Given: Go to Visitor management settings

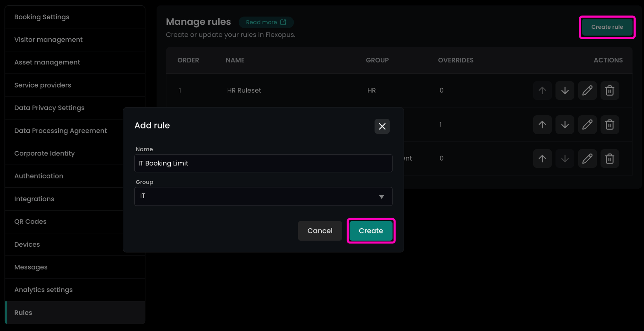Looking at the screenshot, I should [48, 40].
